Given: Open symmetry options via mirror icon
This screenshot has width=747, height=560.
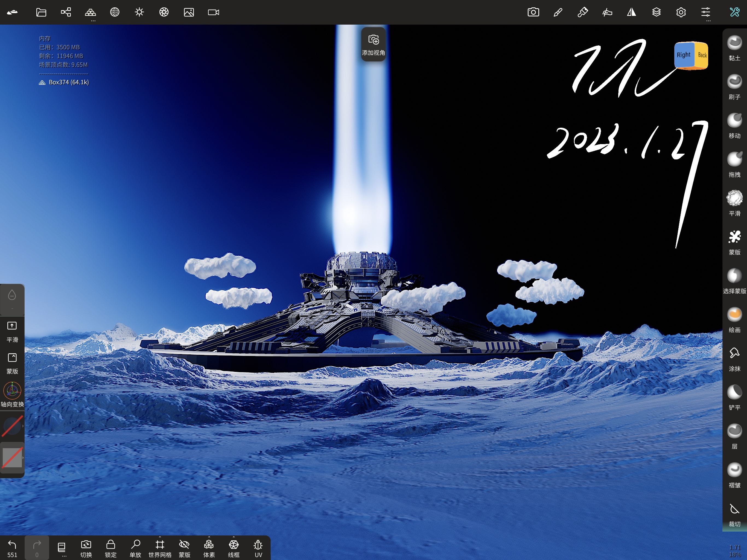Looking at the screenshot, I should (x=632, y=12).
